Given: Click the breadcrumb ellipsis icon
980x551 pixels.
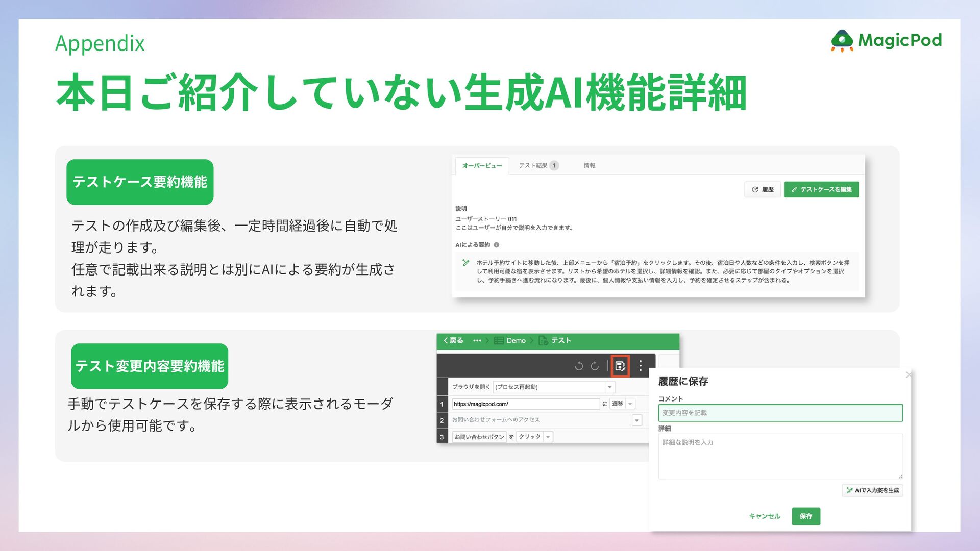Looking at the screenshot, I should [477, 340].
